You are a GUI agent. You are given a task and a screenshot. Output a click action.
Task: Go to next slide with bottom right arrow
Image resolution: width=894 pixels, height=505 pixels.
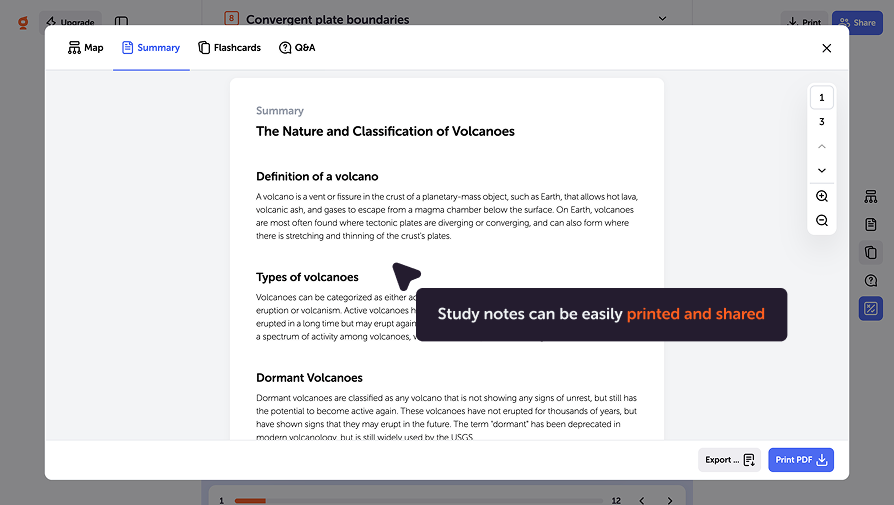click(669, 500)
